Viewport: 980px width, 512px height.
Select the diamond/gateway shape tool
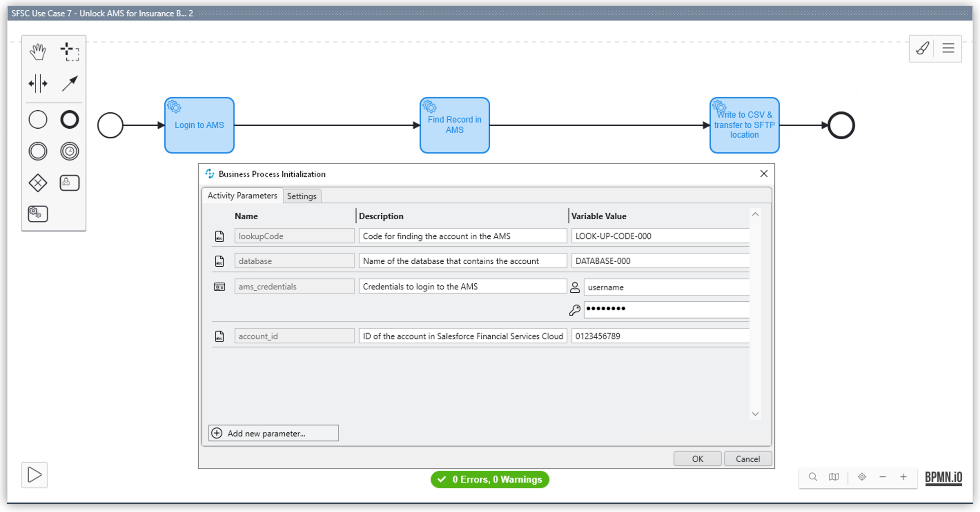click(x=38, y=182)
